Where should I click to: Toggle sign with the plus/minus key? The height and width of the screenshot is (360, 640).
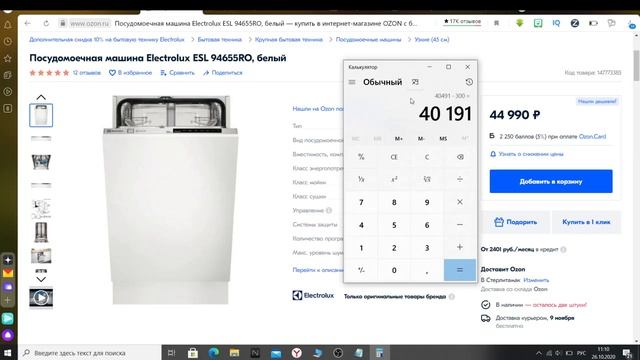(x=361, y=270)
